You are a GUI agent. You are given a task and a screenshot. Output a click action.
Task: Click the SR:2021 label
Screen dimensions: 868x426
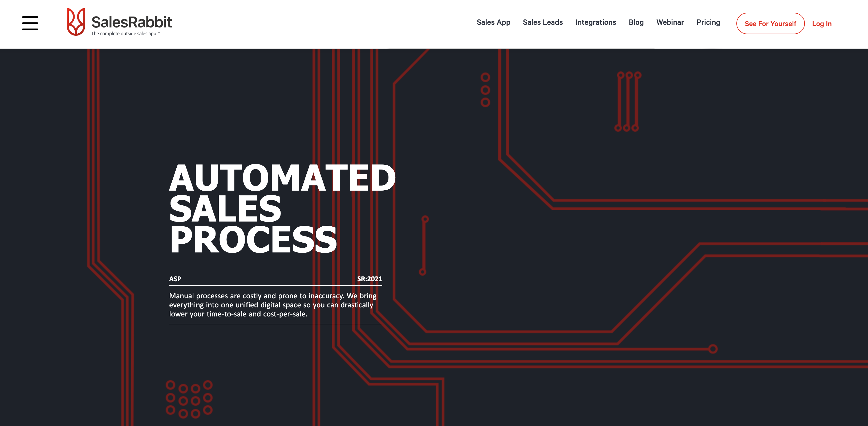pyautogui.click(x=369, y=279)
